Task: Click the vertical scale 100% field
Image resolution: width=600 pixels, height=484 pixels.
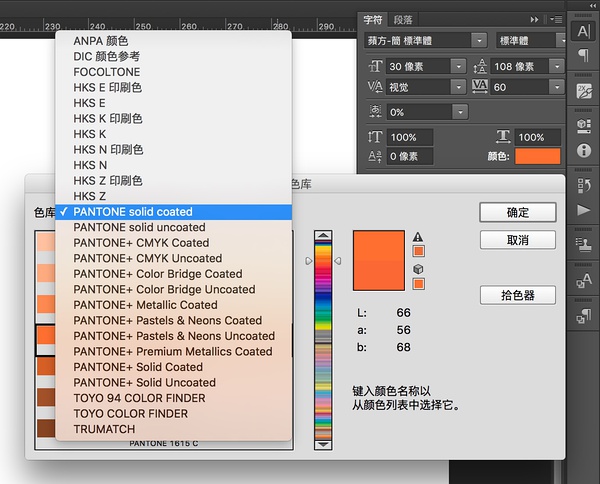Action: (410, 137)
